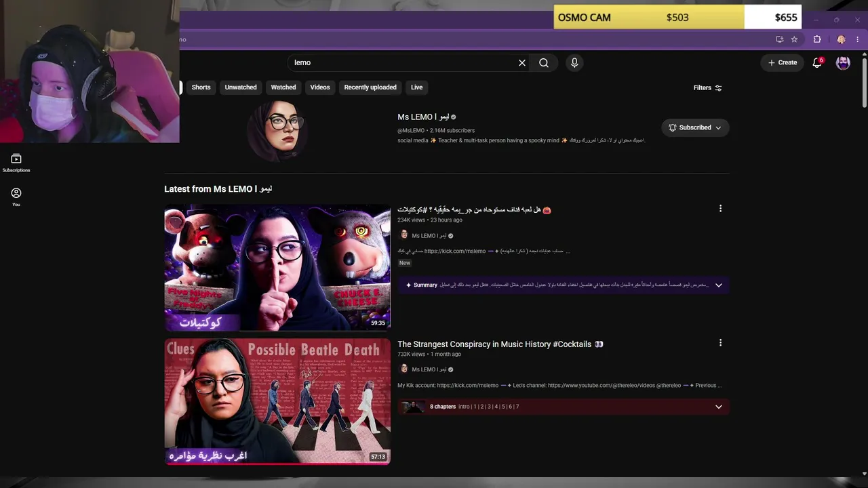Select the Watched filter chip
The image size is (868, 488).
[283, 87]
